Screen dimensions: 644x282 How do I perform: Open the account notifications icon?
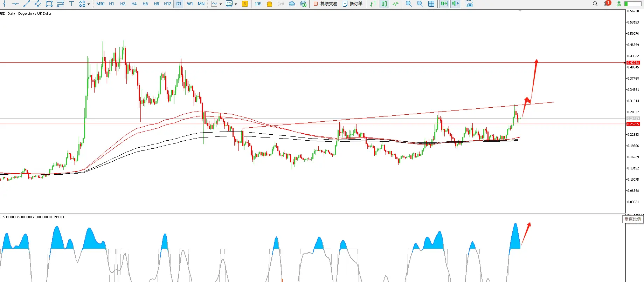click(607, 4)
